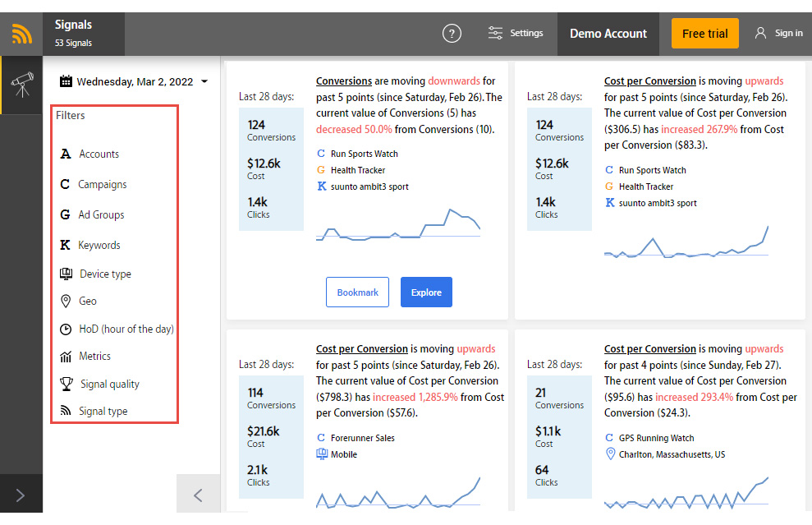812x525 pixels.
Task: Click the Bookmark button on Conversions card
Action: pyautogui.click(x=357, y=292)
